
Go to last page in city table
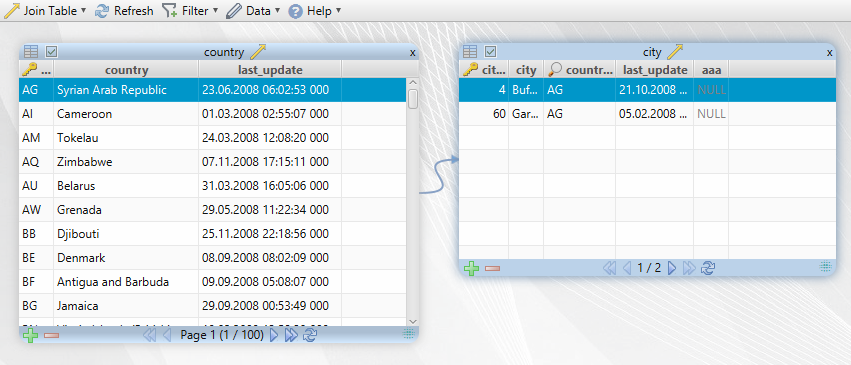point(689,268)
